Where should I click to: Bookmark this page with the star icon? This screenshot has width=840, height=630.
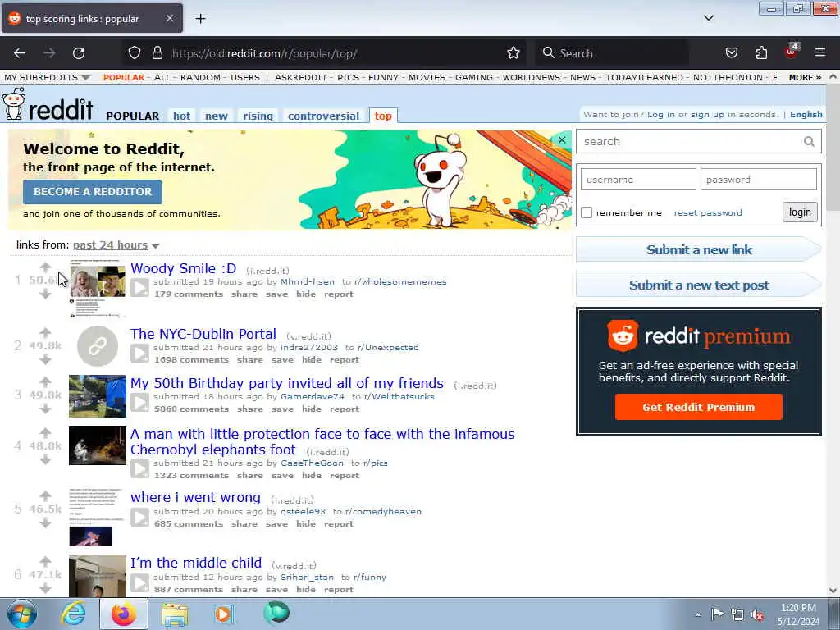pyautogui.click(x=514, y=53)
